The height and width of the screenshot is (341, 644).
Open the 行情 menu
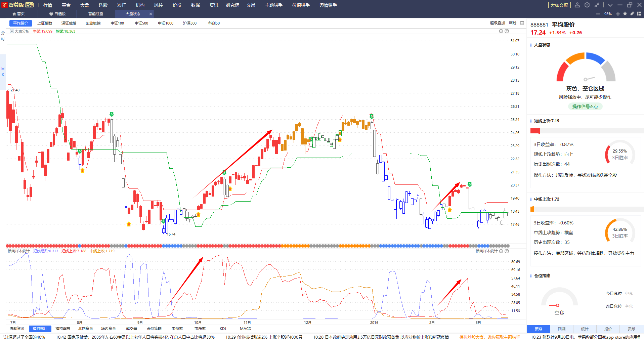click(48, 5)
